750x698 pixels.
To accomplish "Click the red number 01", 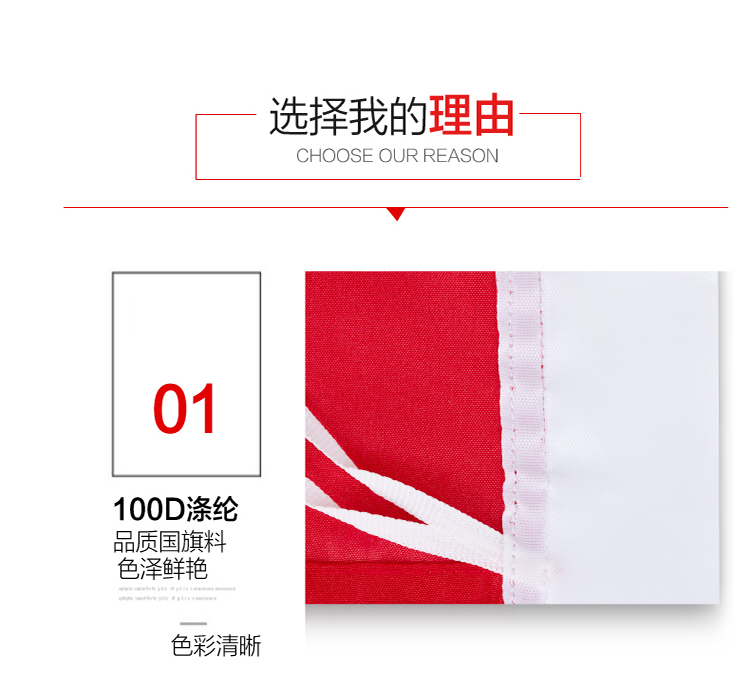I will (185, 409).
